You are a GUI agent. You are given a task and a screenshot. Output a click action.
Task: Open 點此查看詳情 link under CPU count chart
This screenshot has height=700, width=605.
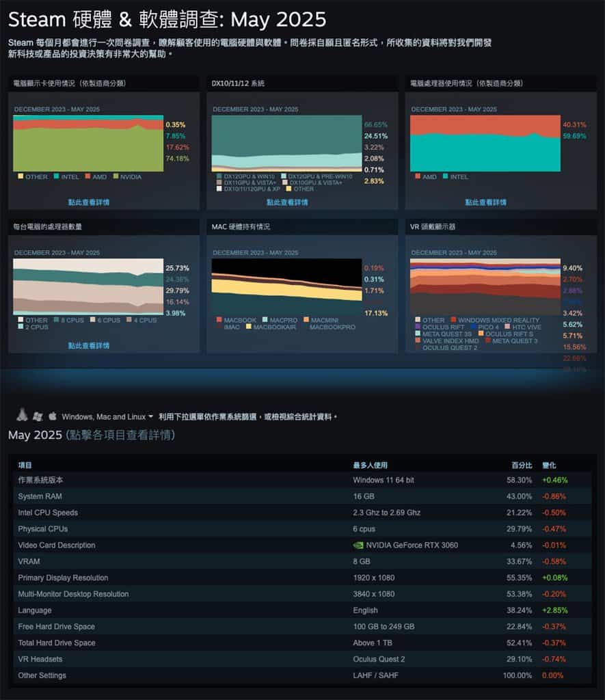click(x=88, y=346)
